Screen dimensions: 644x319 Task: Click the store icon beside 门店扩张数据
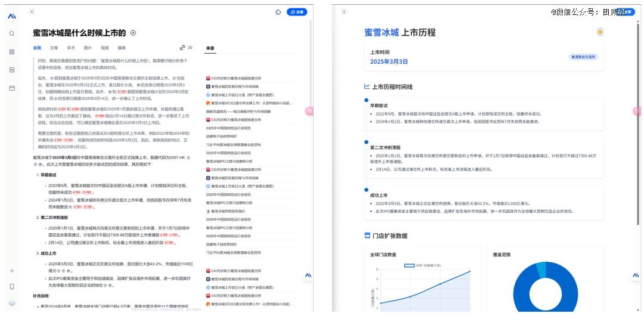367,236
